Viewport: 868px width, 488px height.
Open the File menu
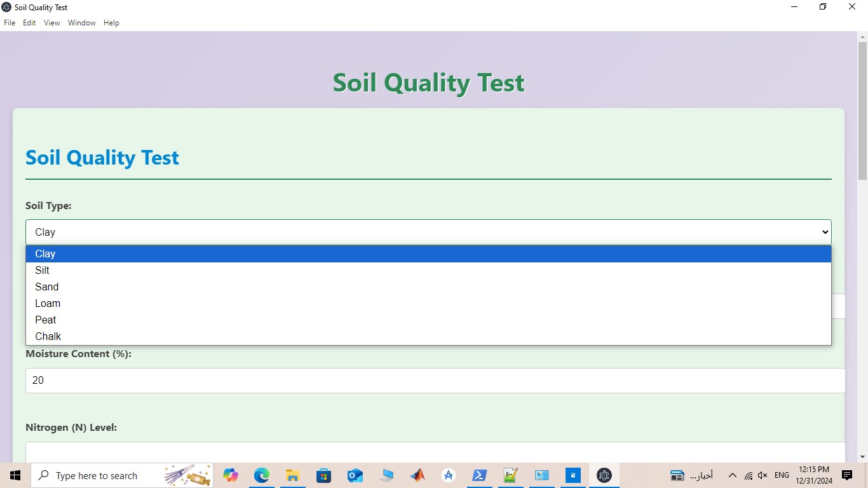(x=10, y=22)
